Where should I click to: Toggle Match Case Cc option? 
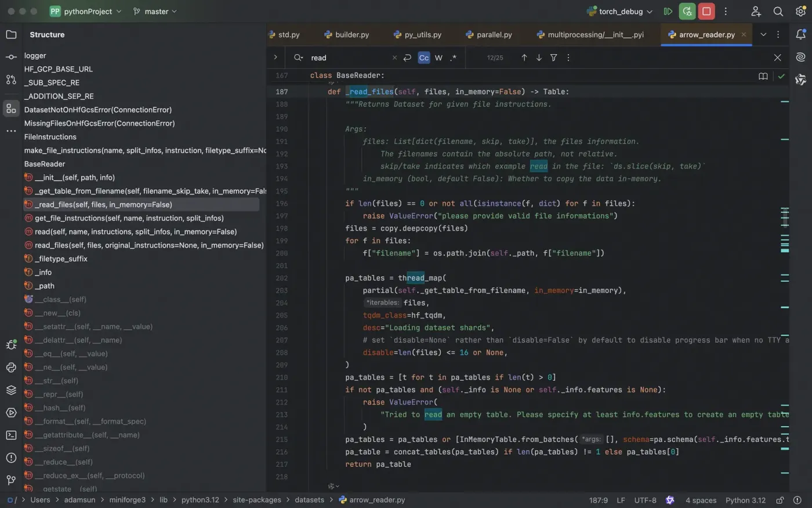(x=424, y=57)
